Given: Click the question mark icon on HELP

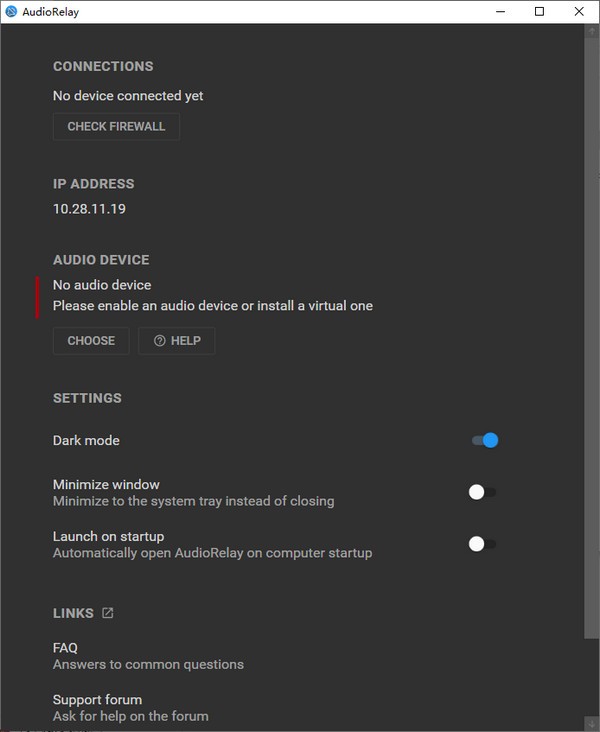Looking at the screenshot, I should coord(159,341).
